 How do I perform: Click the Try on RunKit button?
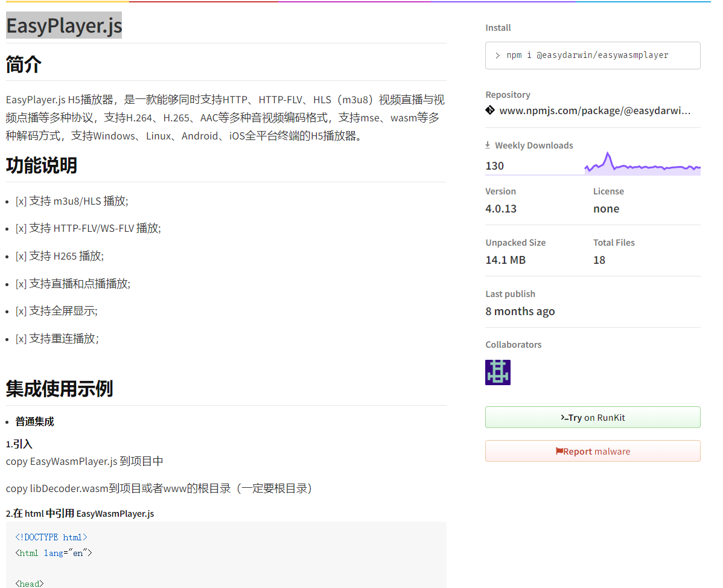592,417
